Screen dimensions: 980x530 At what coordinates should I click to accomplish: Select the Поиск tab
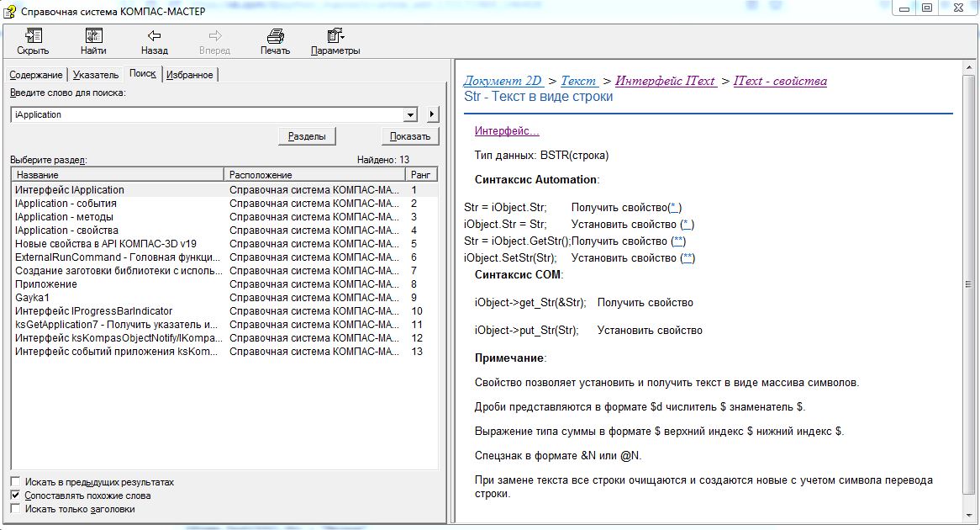click(x=143, y=73)
